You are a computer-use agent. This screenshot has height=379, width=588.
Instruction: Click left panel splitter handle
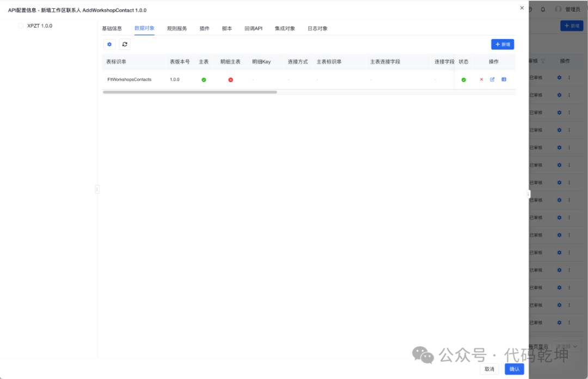click(97, 189)
